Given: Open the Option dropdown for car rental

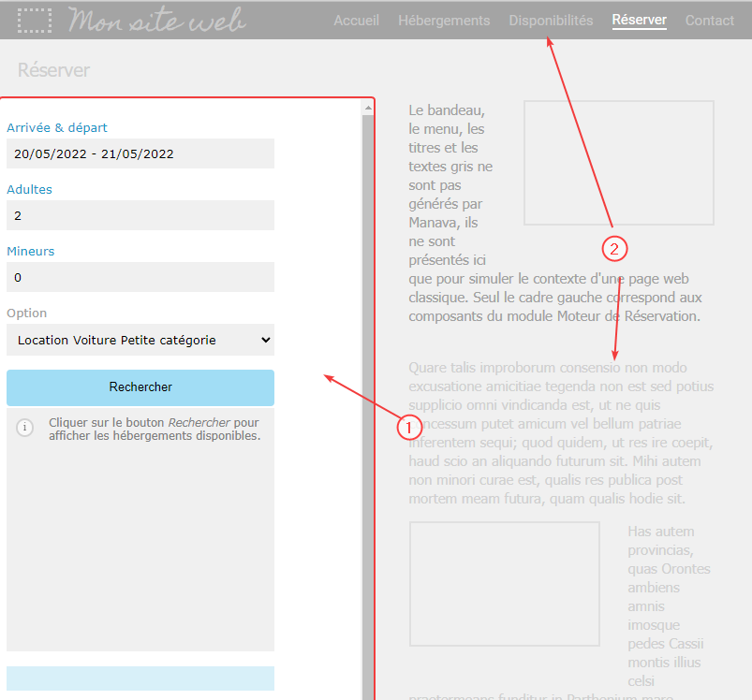Looking at the screenshot, I should click(x=140, y=340).
